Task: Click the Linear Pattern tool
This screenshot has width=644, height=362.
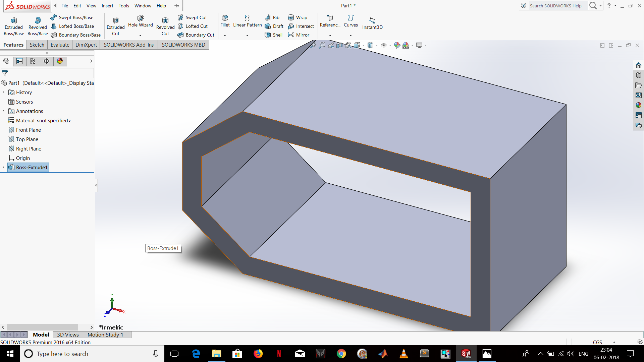Action: [x=248, y=21]
